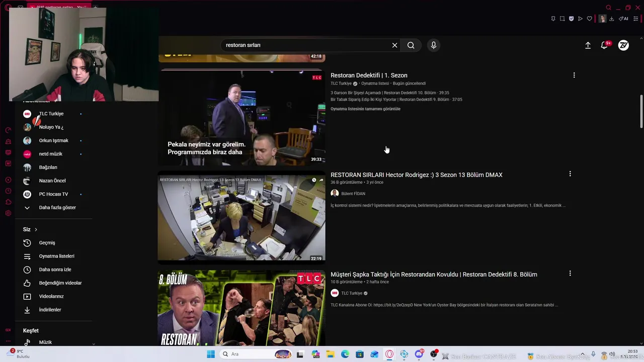Open PC Hocası TV subscription in sidebar
This screenshot has width=644, height=362.
pos(53,194)
